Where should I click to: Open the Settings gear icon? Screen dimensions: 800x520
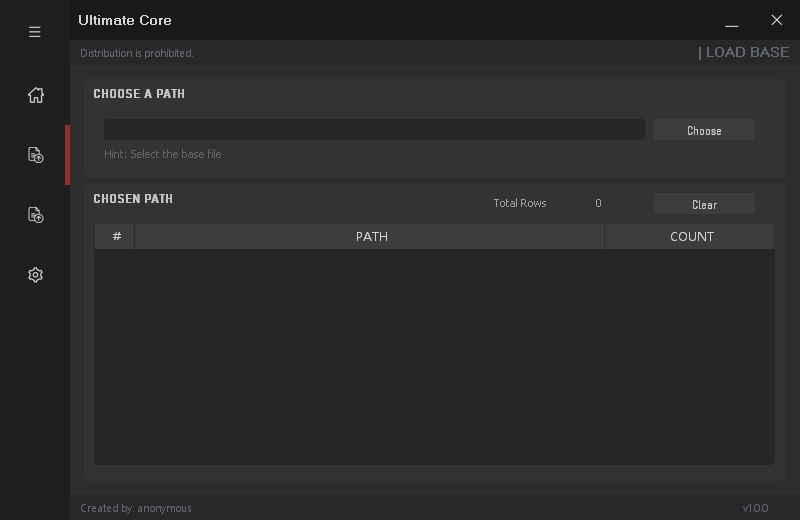(x=35, y=275)
